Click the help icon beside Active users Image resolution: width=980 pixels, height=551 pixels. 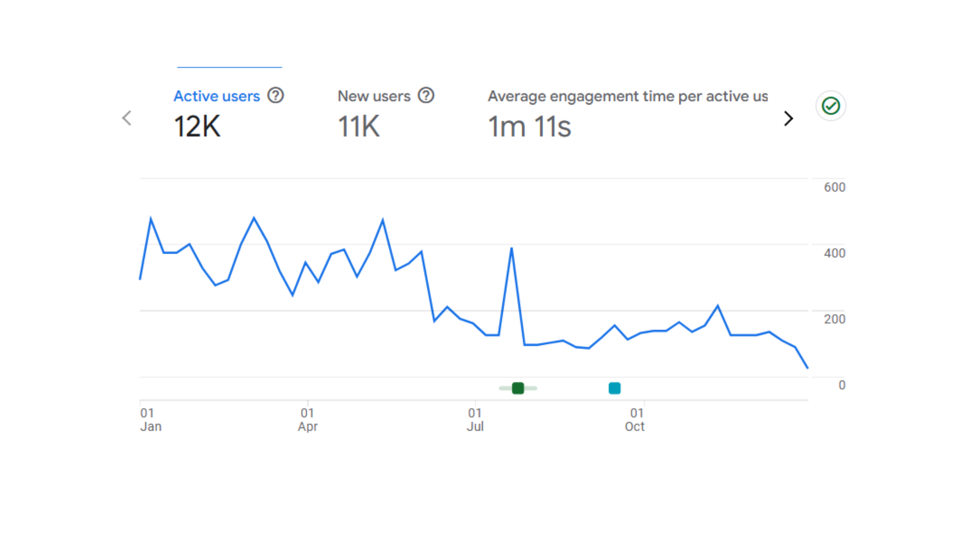(x=276, y=95)
